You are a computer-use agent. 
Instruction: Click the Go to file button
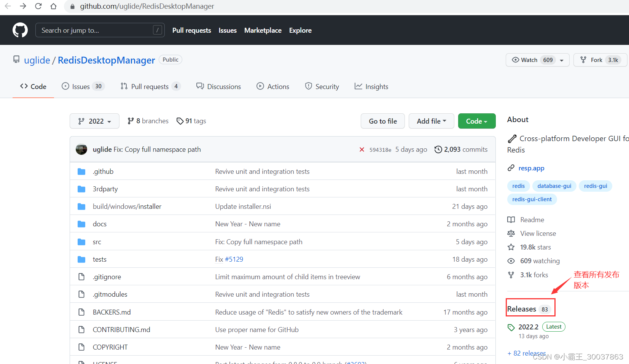click(x=383, y=121)
